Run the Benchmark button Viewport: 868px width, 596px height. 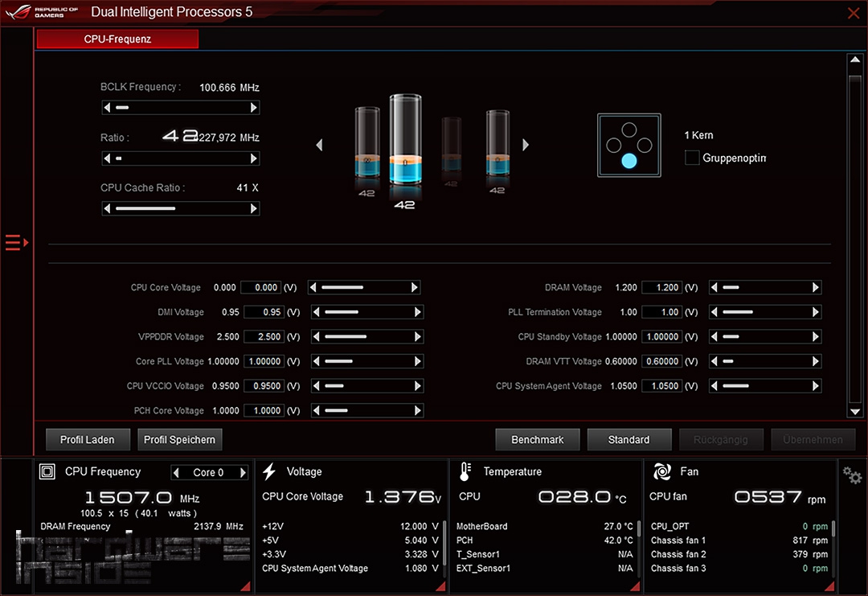(538, 440)
